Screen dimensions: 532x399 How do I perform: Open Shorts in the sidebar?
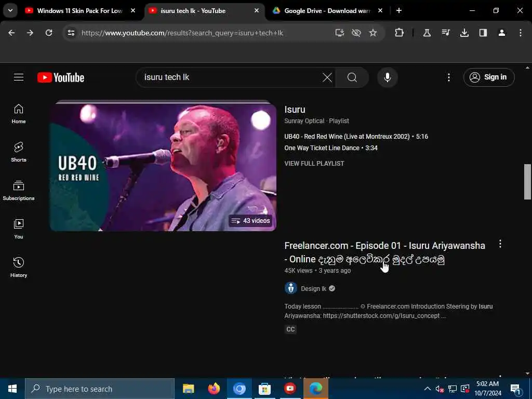pos(19,152)
